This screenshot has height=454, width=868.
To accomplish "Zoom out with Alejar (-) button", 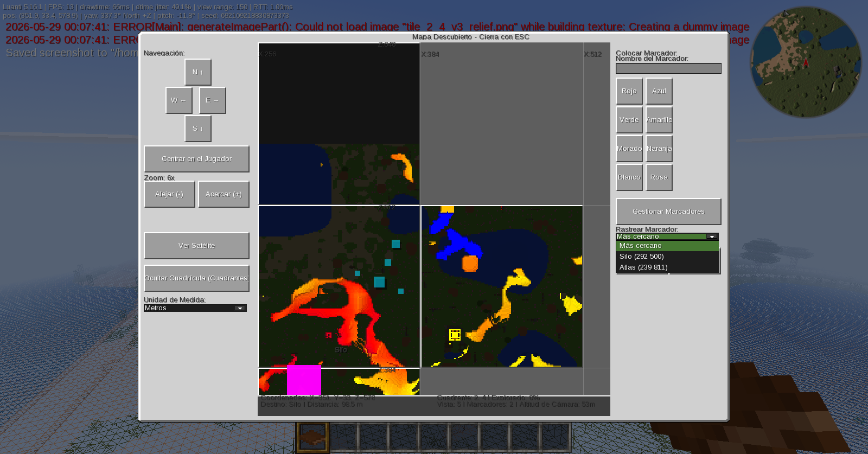I will pos(169,194).
